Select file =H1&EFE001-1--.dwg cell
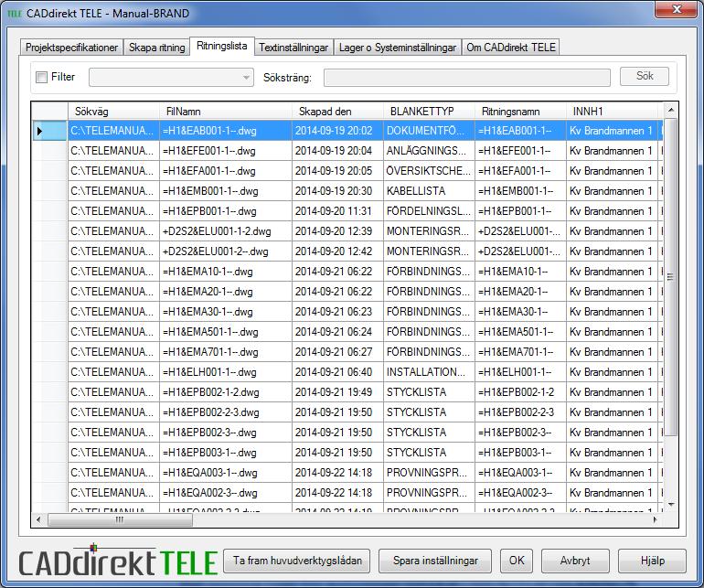Viewport: 704px width, 588px height. coord(226,151)
